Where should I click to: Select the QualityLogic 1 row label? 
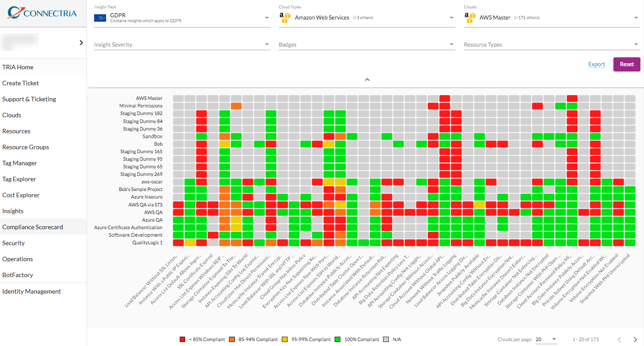[147, 243]
